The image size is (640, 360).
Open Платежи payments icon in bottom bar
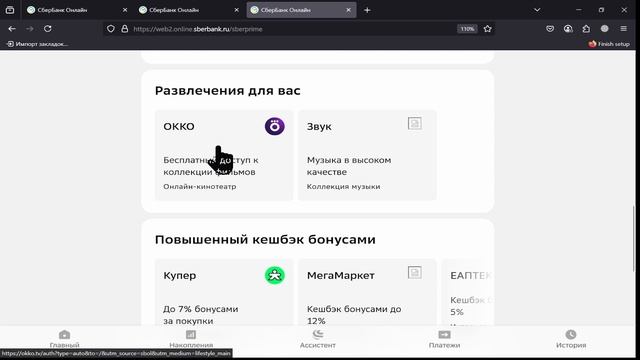[444, 335]
